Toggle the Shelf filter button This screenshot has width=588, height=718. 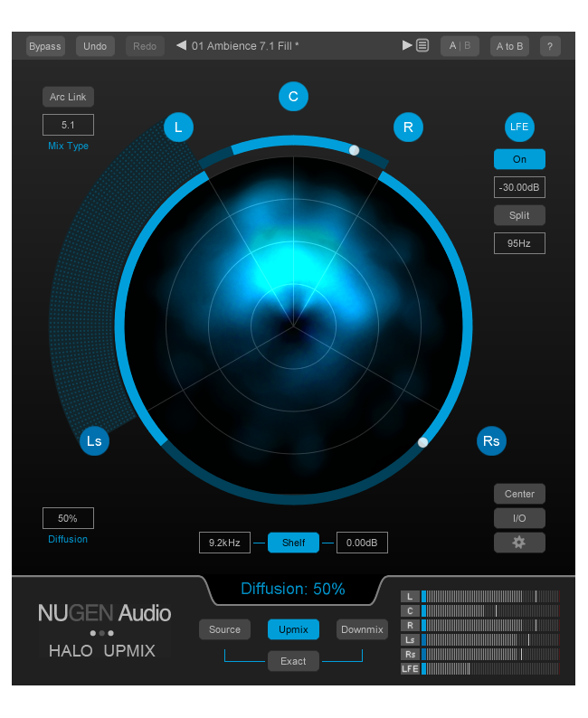click(293, 543)
